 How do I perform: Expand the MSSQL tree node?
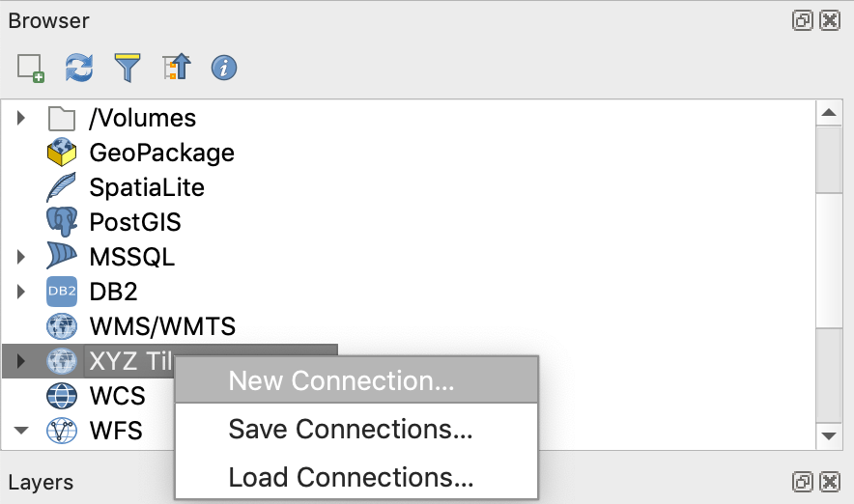[x=22, y=257]
